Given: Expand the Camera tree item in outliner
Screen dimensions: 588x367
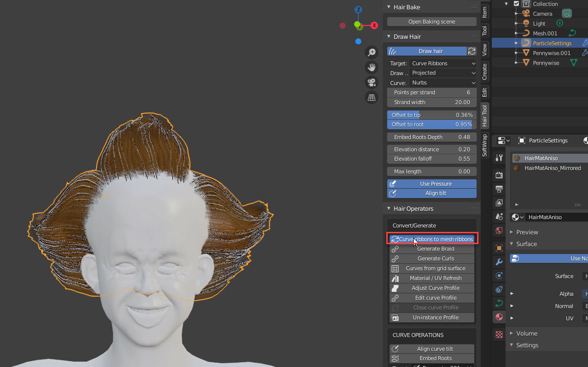Looking at the screenshot, I should coord(516,13).
